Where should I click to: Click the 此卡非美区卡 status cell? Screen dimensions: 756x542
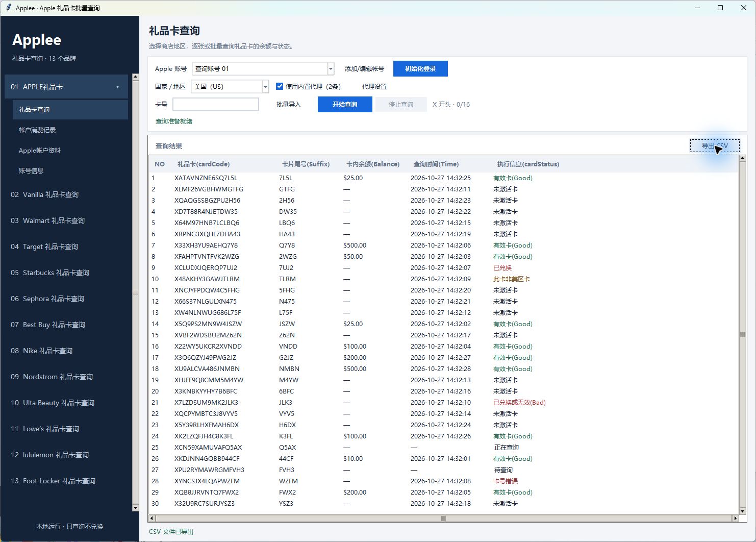(x=512, y=279)
